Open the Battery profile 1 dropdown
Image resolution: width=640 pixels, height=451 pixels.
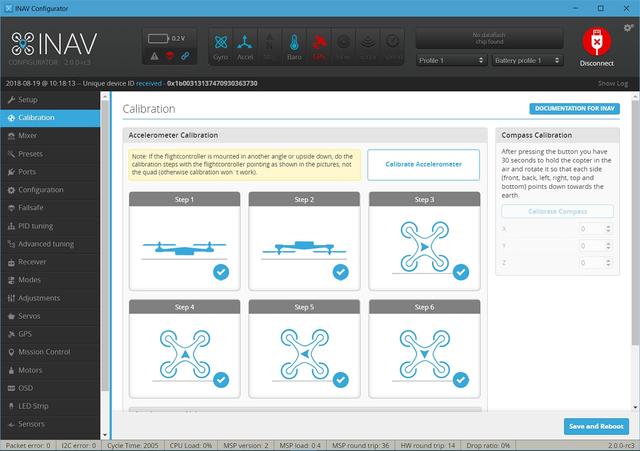(527, 60)
